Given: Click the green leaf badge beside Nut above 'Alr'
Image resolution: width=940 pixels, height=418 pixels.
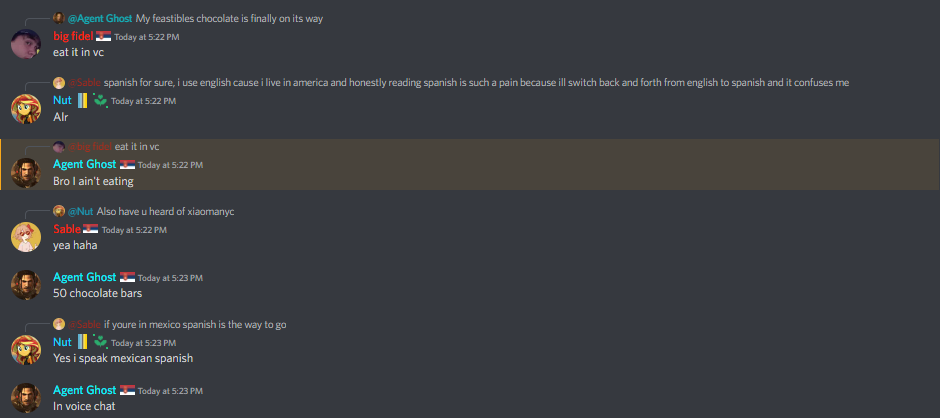Looking at the screenshot, I should (100, 101).
